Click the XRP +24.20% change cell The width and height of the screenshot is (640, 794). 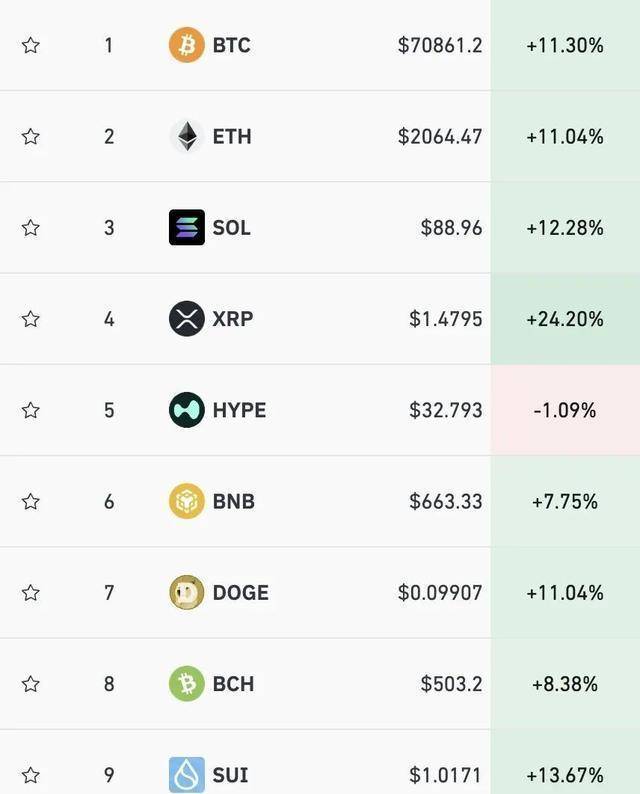[565, 319]
